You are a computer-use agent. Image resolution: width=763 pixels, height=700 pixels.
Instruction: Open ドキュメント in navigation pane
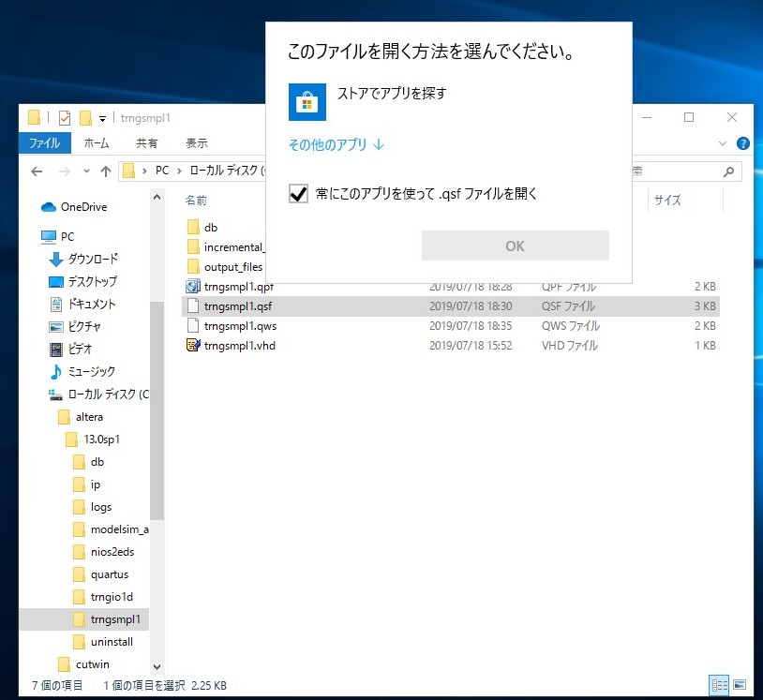click(x=82, y=305)
